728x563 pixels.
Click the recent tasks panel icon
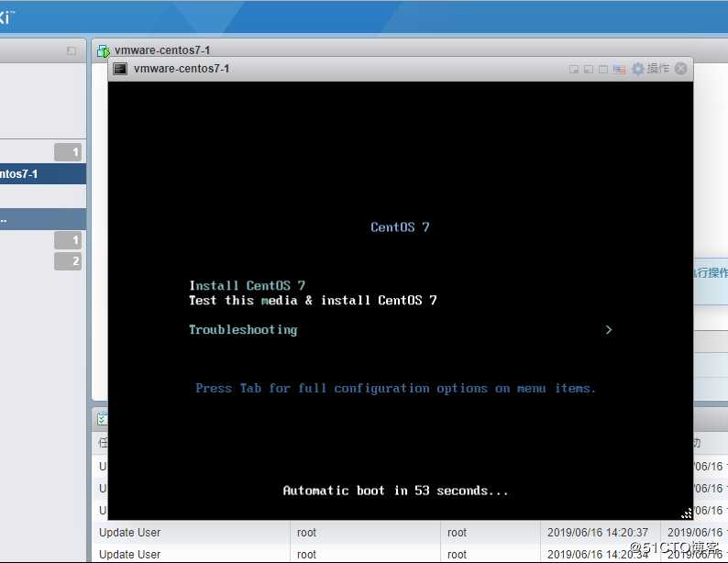[x=102, y=419]
